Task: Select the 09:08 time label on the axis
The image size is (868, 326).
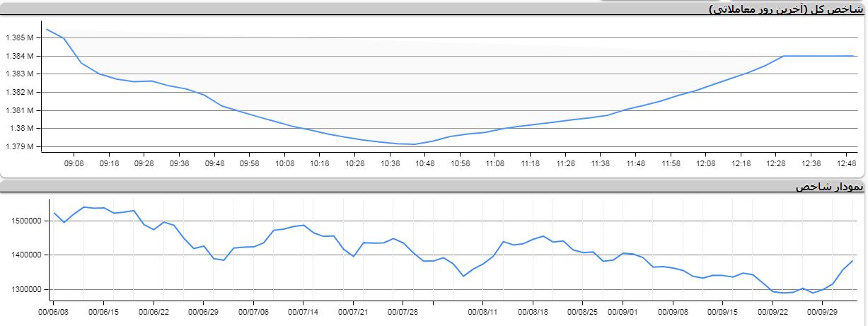Action: 74,163
